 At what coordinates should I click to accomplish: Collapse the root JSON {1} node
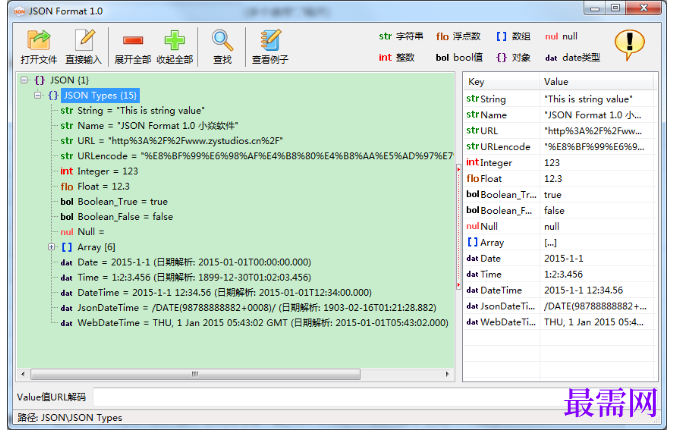[x=24, y=80]
